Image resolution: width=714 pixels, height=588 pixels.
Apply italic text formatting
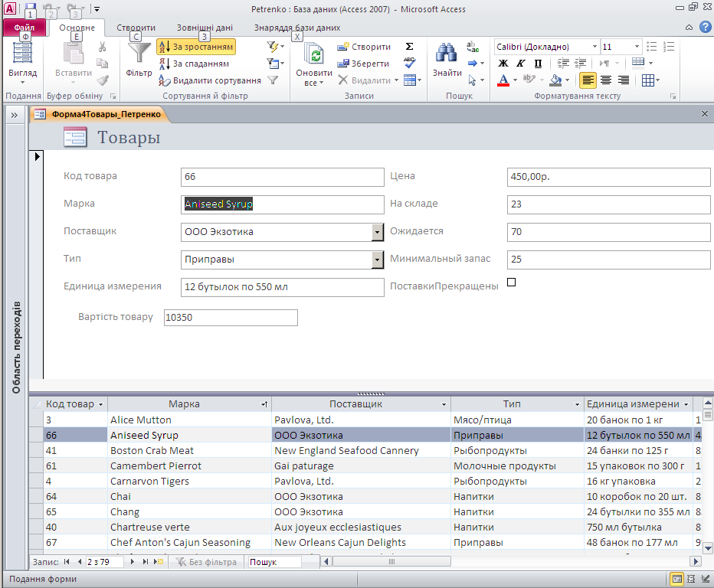click(x=521, y=64)
